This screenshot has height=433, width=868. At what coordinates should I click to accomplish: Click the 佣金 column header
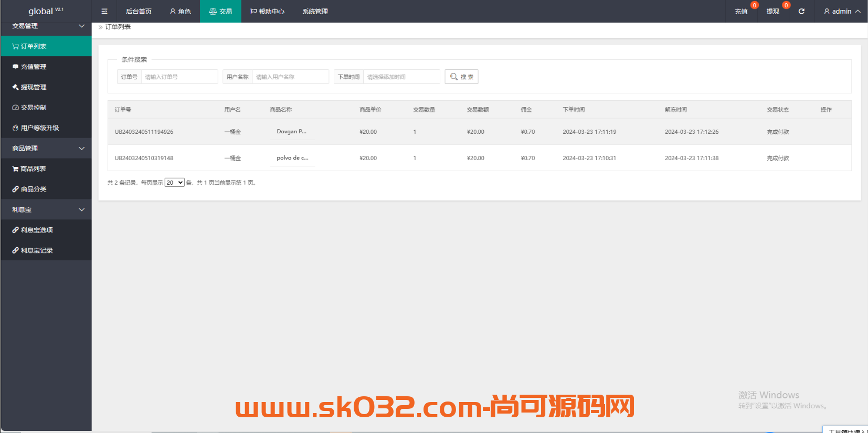pos(526,110)
